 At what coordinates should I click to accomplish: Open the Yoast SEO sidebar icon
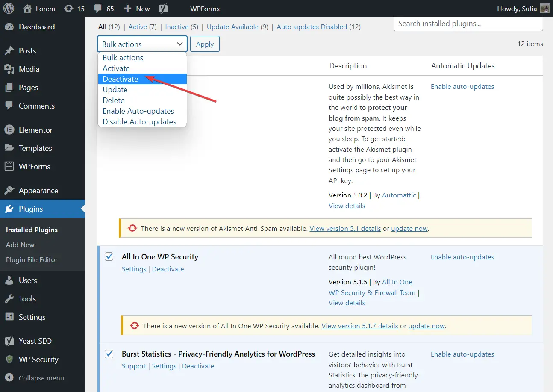point(9,341)
